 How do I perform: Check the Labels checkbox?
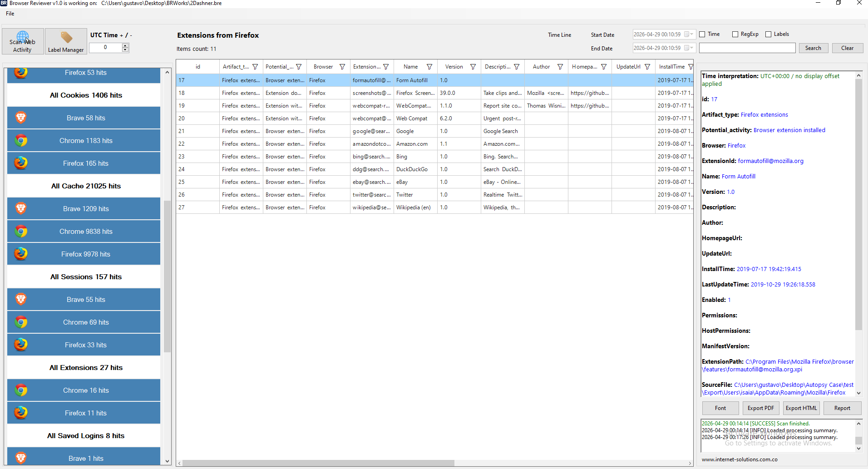coord(769,34)
